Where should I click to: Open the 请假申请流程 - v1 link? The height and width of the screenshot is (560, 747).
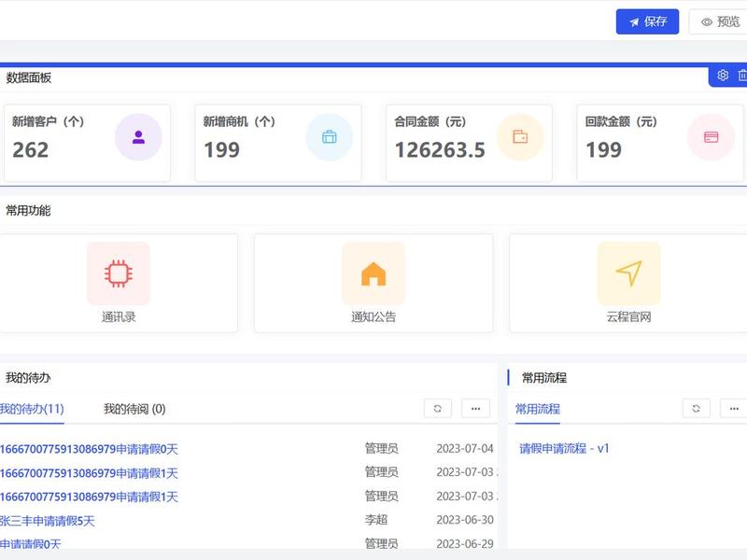pos(564,449)
